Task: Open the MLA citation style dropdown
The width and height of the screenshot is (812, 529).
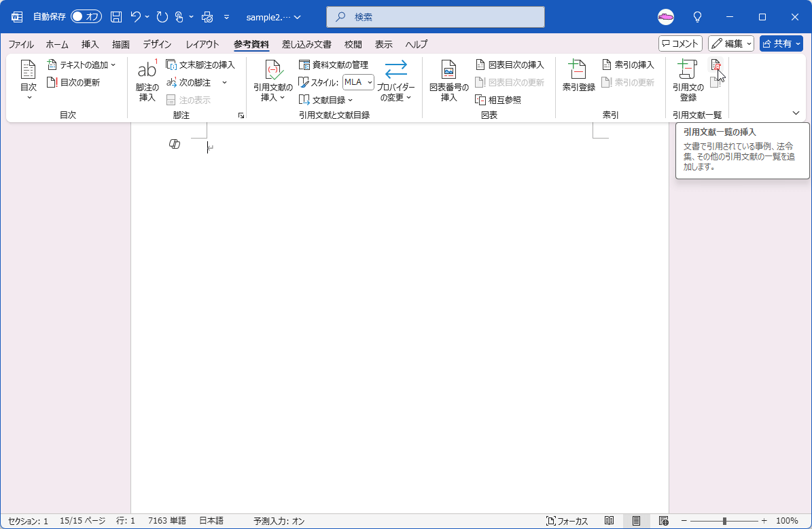Action: [x=357, y=81]
